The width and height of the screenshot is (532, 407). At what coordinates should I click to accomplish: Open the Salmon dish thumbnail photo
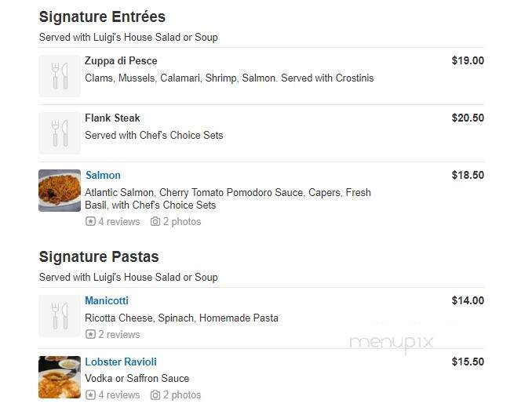click(60, 191)
